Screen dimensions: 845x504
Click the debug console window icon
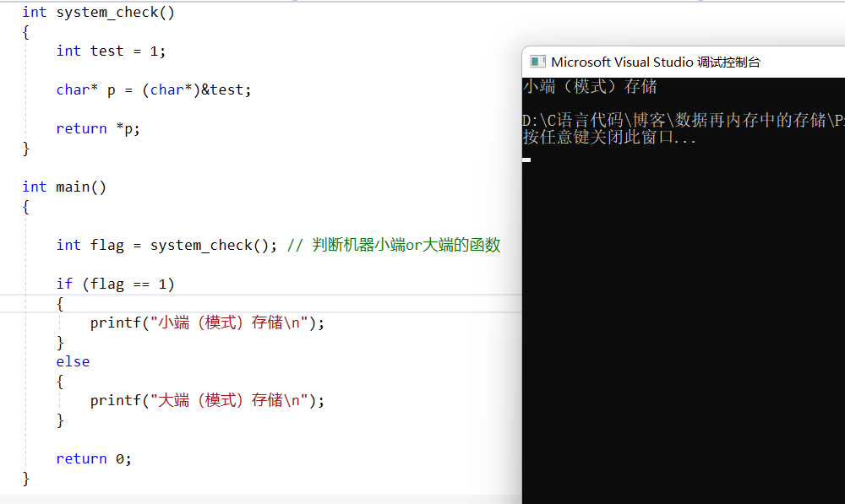[x=537, y=62]
